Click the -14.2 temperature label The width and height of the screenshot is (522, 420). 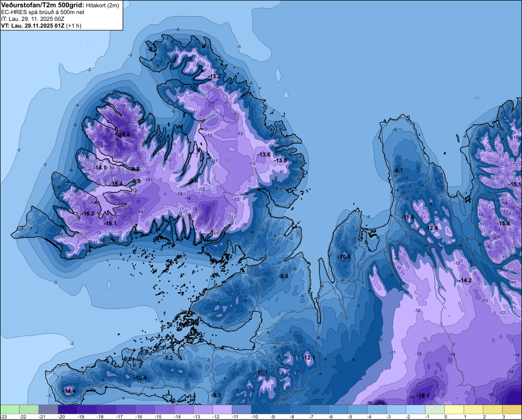click(x=466, y=280)
